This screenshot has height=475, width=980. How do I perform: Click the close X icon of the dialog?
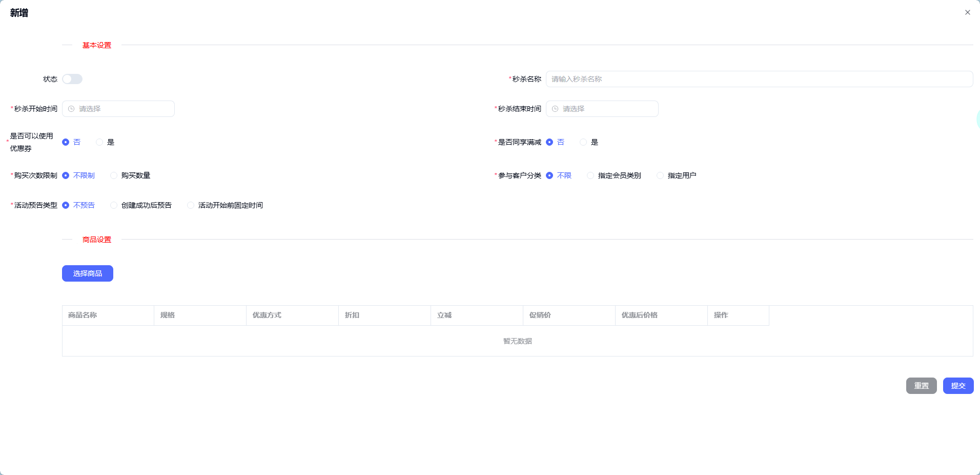pos(967,12)
